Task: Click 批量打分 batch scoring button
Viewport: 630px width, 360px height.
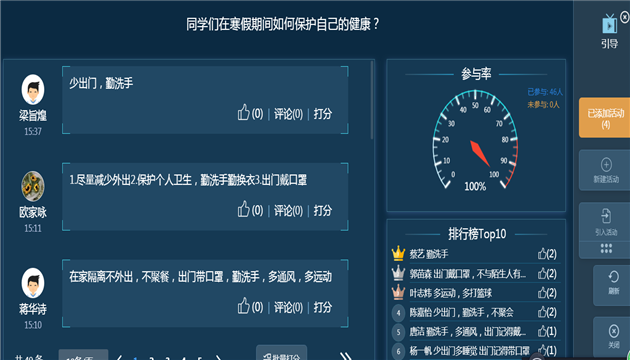Action: click(x=282, y=354)
